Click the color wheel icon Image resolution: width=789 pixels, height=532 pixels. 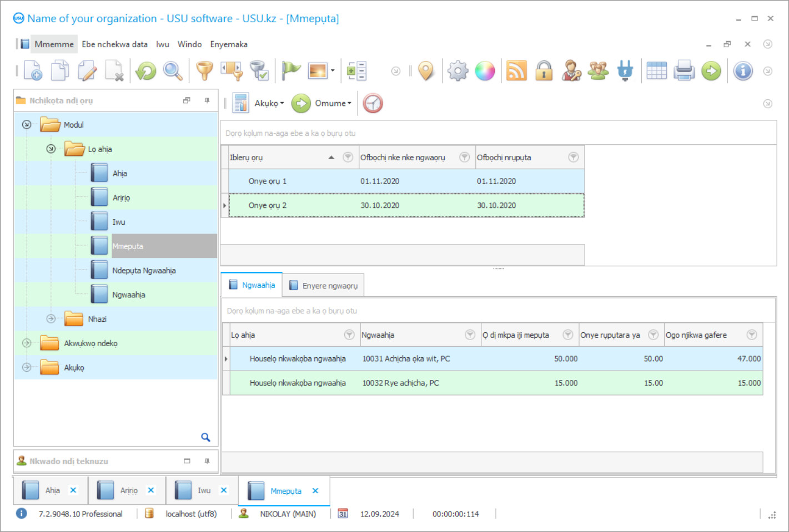pyautogui.click(x=485, y=70)
